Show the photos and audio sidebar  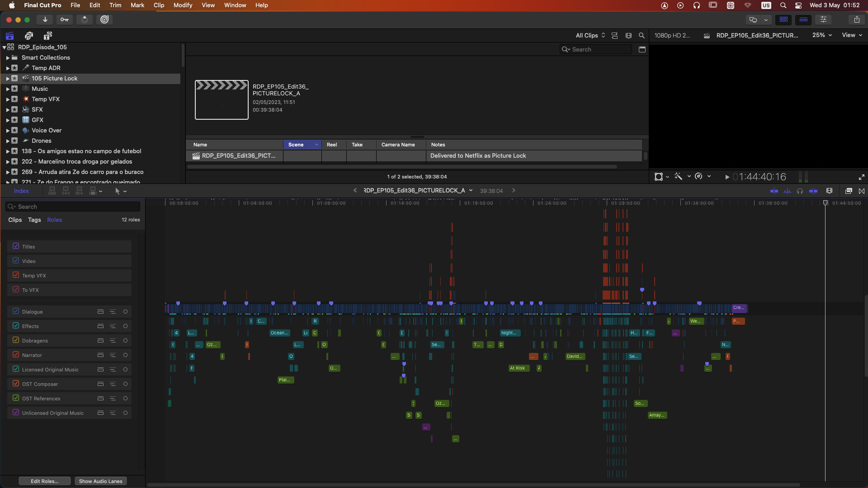29,35
